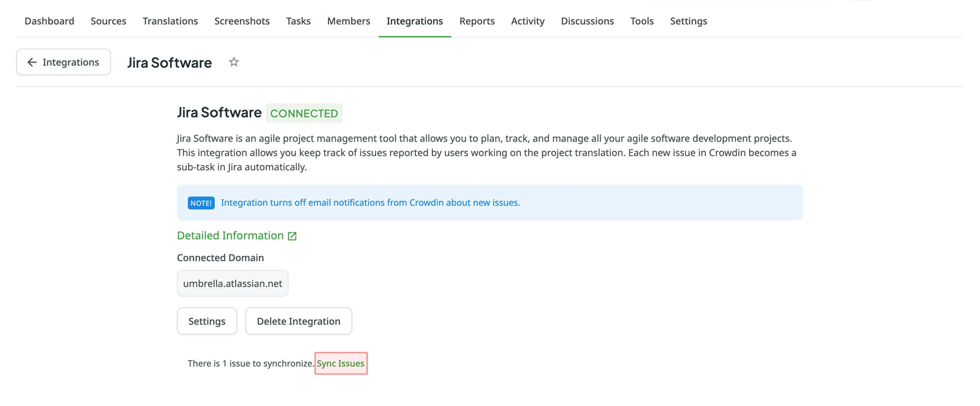Click the back arrow in Integrations button
Viewport: 980px width, 406px height.
[x=32, y=62]
